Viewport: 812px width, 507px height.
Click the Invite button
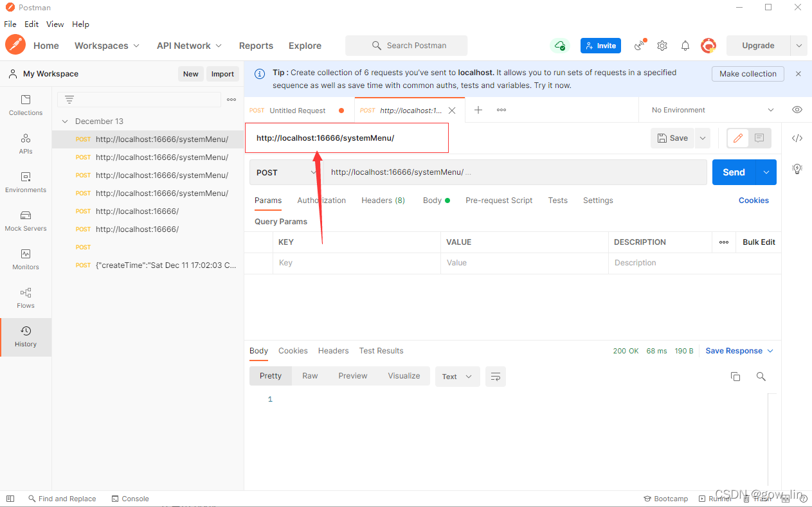pyautogui.click(x=600, y=46)
